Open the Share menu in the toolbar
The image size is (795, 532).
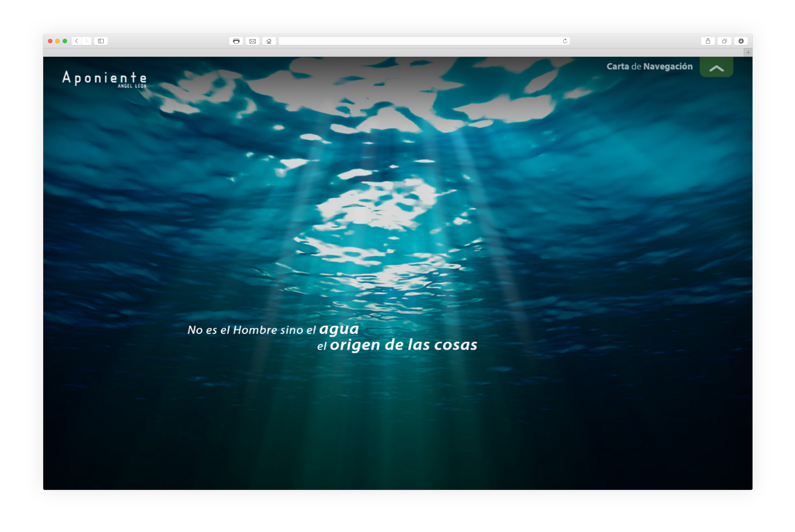708,41
